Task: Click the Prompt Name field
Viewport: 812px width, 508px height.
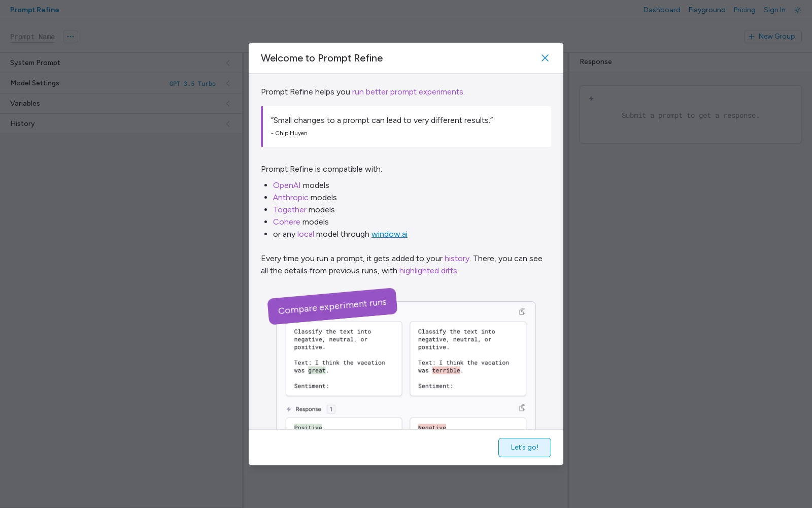Action: click(32, 37)
